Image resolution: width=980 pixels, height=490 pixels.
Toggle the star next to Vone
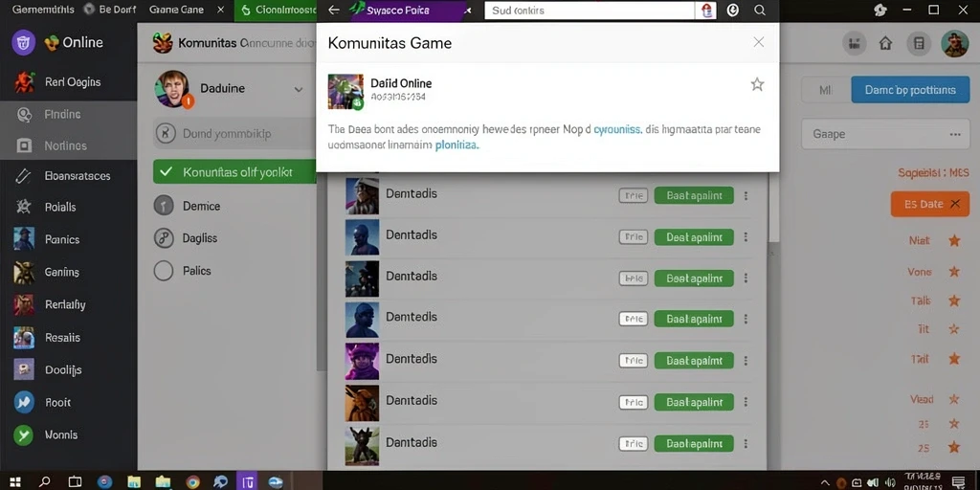point(954,272)
